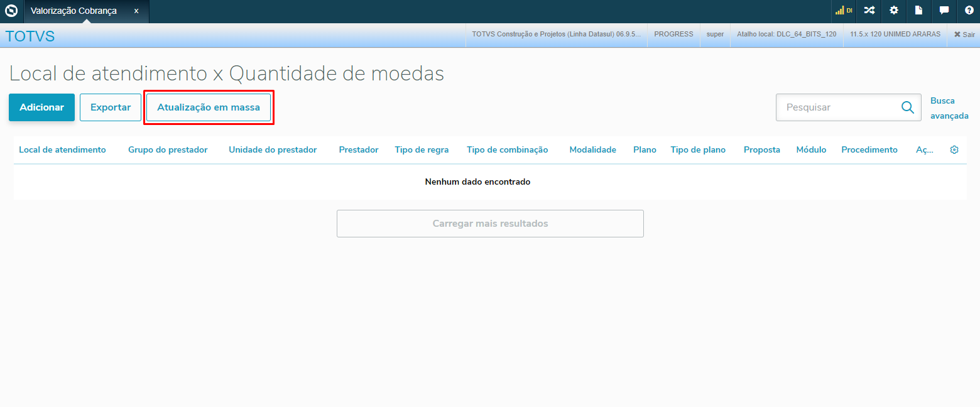
Task: Click the super user entry
Action: pyautogui.click(x=715, y=35)
